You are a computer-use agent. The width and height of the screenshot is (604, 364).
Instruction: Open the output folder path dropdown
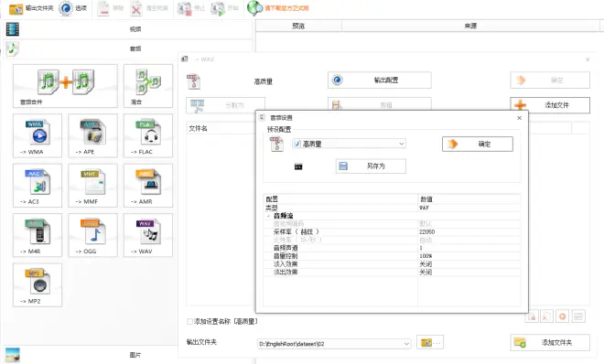click(x=406, y=344)
